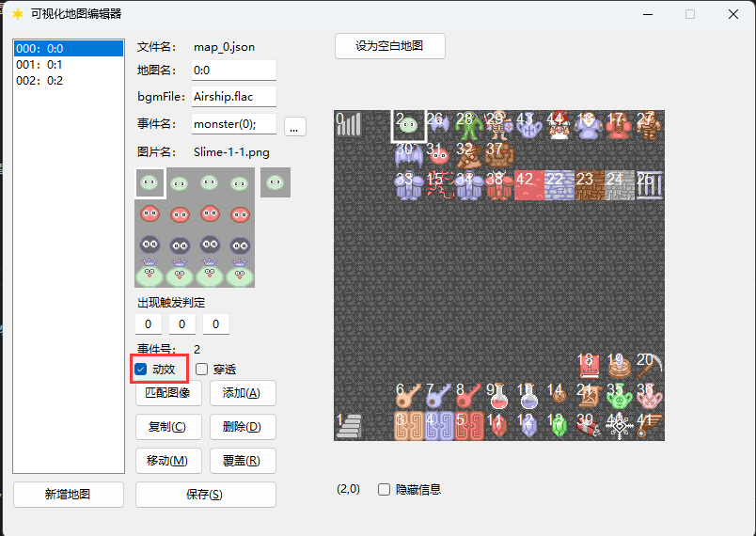Image resolution: width=756 pixels, height=536 pixels.
Task: Choose the green zombie tile numbered 28
Action: [468, 125]
